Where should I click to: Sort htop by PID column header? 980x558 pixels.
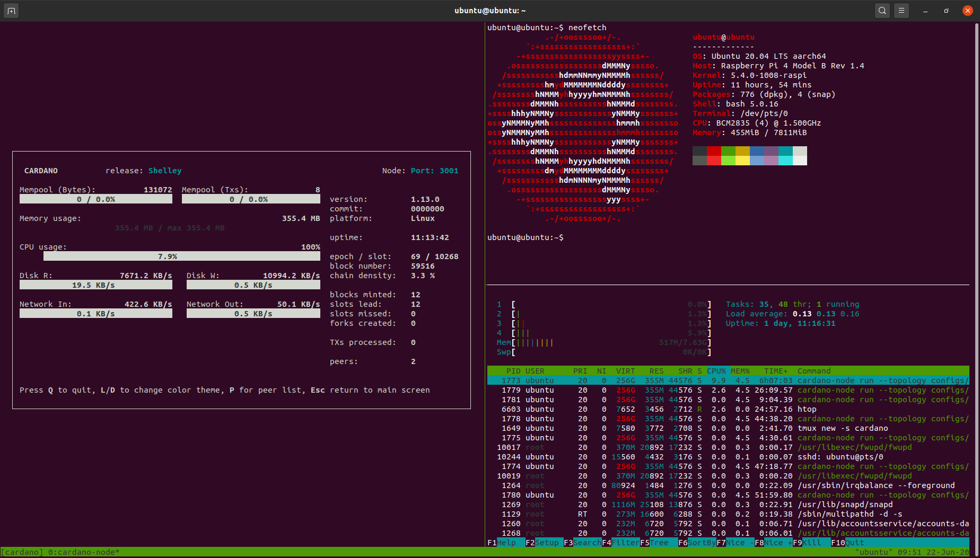point(513,371)
